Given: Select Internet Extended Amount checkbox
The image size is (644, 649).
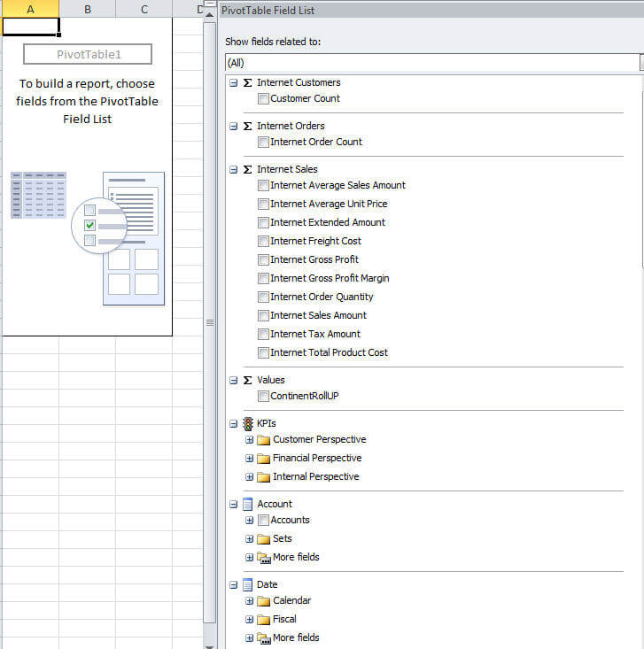Looking at the screenshot, I should [x=263, y=223].
